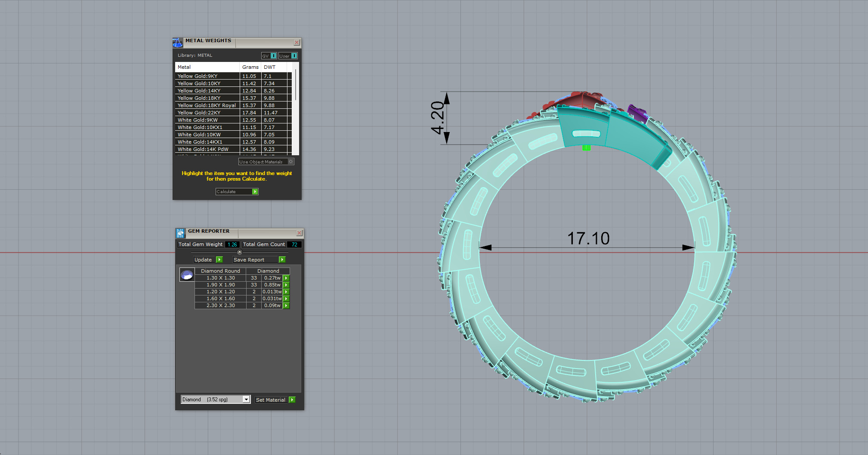868x455 pixels.
Task: Click the Metal column header
Action: click(x=207, y=67)
